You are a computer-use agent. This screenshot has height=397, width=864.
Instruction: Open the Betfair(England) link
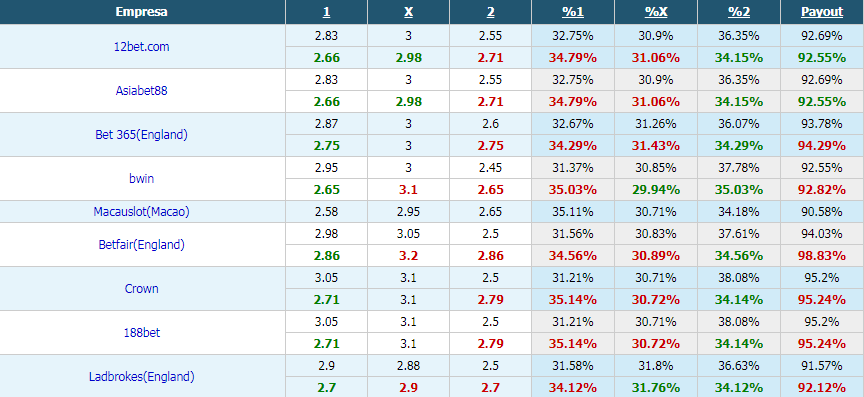click(142, 245)
